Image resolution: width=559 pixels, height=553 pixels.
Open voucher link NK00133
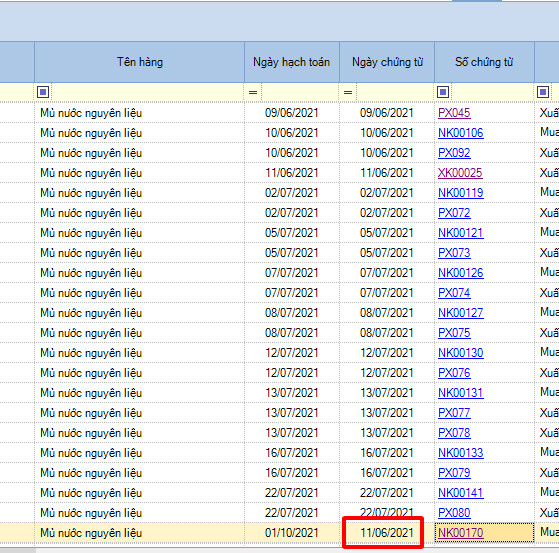pyautogui.click(x=461, y=452)
